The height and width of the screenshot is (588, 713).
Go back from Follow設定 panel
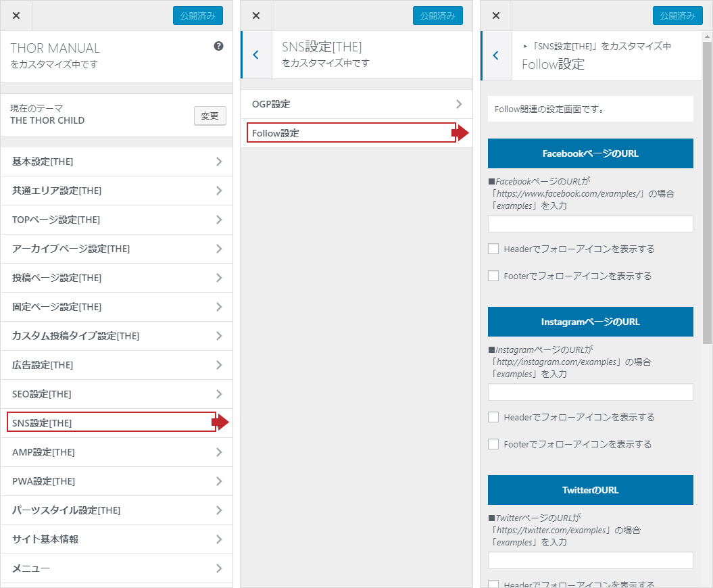click(496, 55)
